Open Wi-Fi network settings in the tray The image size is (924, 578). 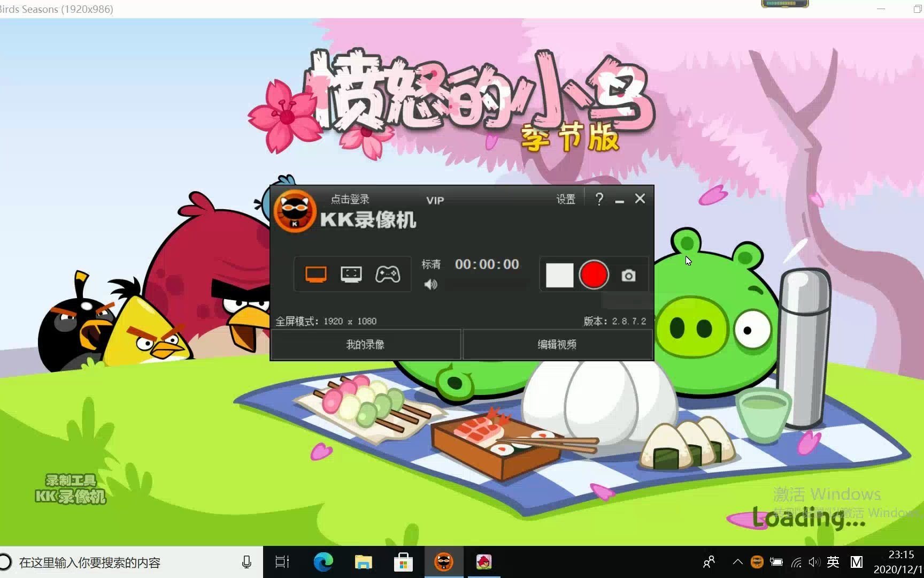796,562
